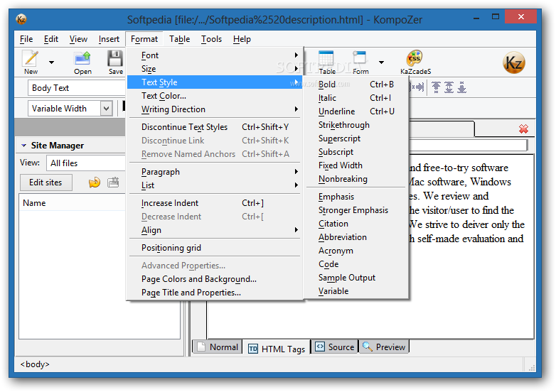556x392 pixels.
Task: Select Positioning grid menu item
Action: tap(215, 248)
